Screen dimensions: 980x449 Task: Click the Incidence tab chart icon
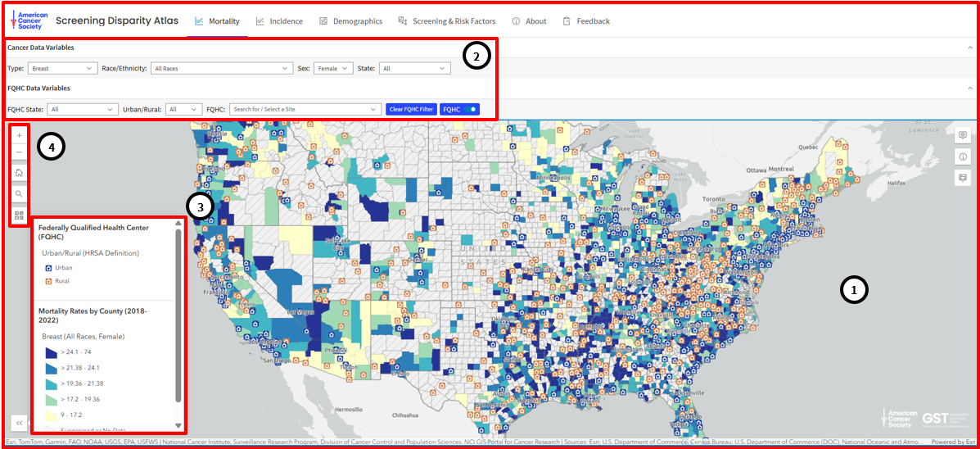tap(260, 21)
